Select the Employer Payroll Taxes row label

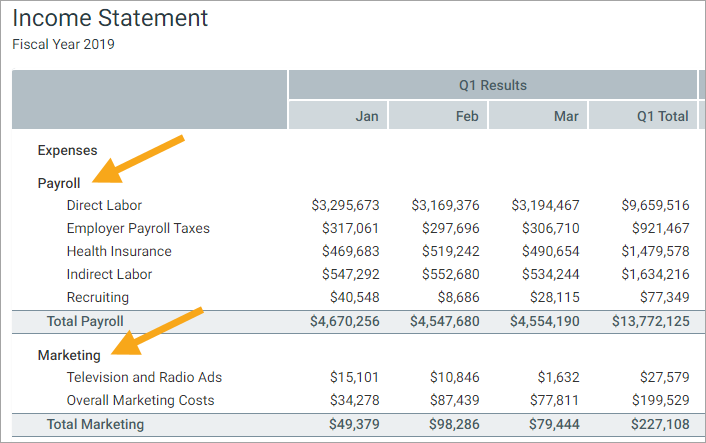coord(138,228)
